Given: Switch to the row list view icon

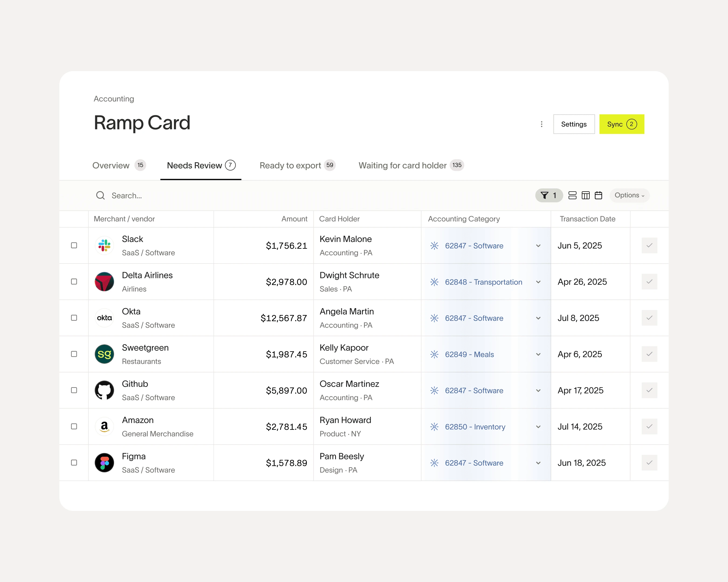Looking at the screenshot, I should pyautogui.click(x=572, y=195).
